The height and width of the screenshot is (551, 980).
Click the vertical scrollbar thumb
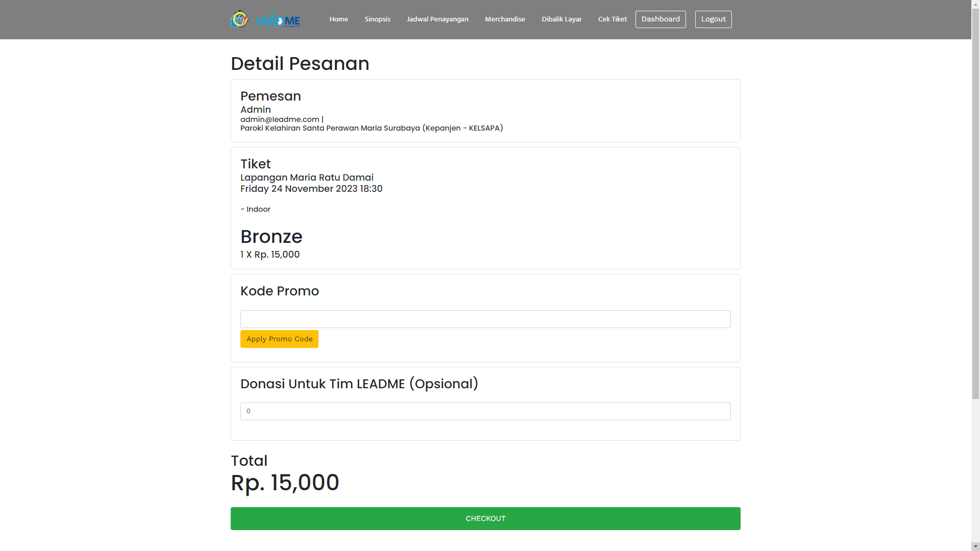coord(975,204)
